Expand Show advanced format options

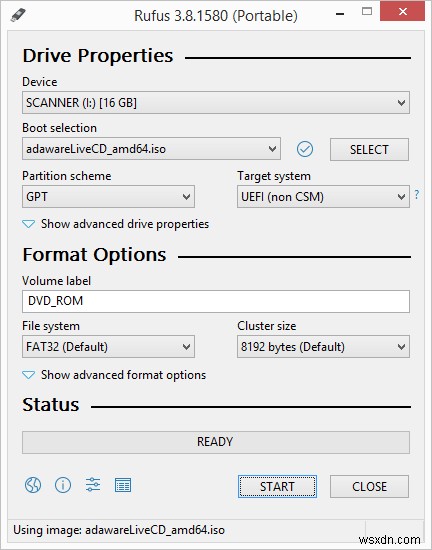click(114, 375)
